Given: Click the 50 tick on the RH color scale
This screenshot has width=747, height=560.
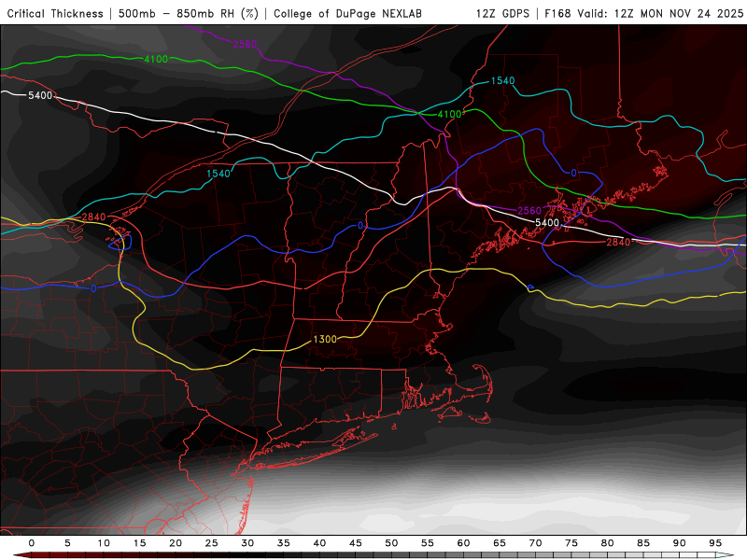Looking at the screenshot, I should (391, 543).
